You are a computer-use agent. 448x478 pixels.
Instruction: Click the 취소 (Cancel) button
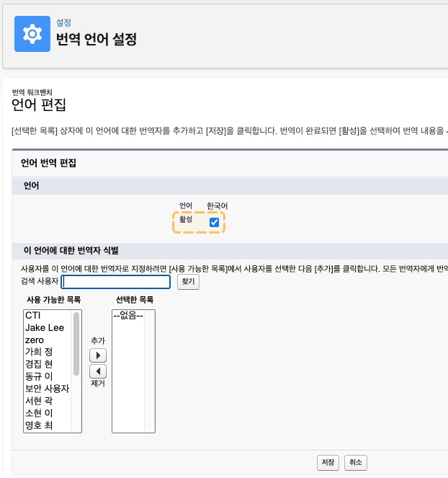355,462
